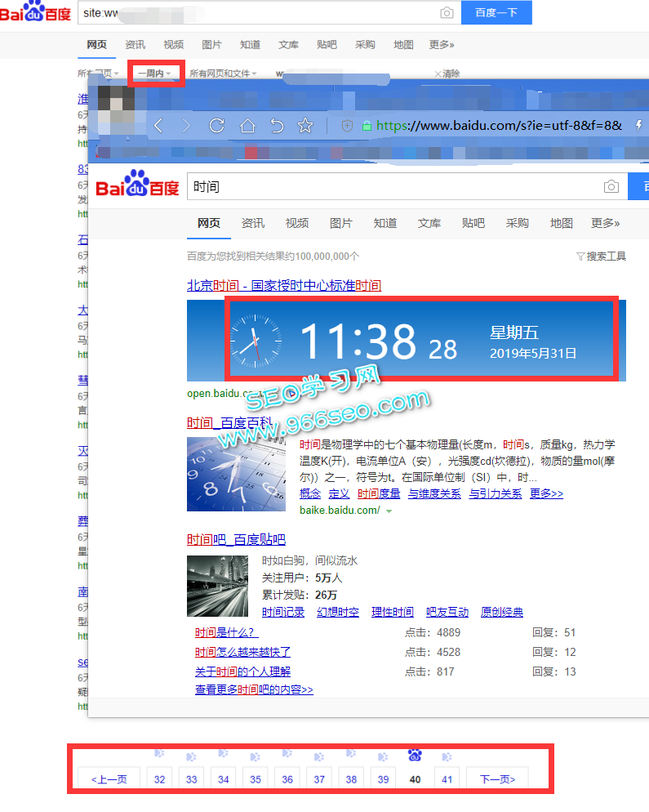
Task: Click the 与引力关系 sublink
Action: coord(496,494)
